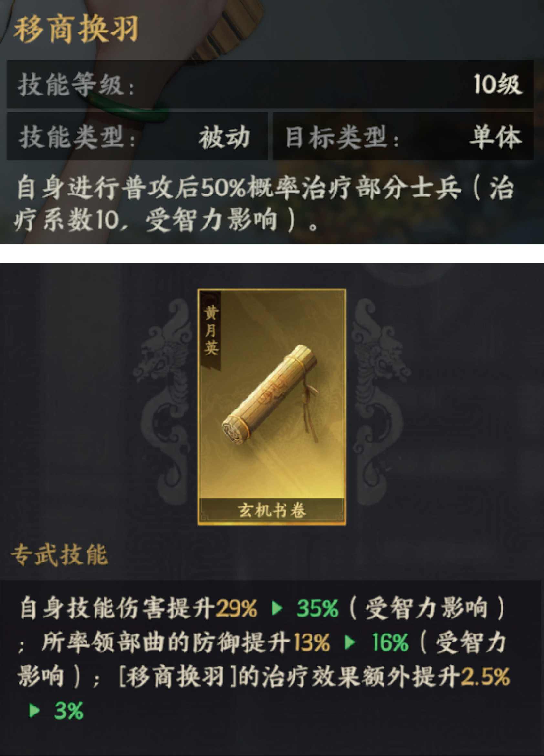Click the 技能类型 被动 field
The image size is (544, 756).
pos(137,136)
